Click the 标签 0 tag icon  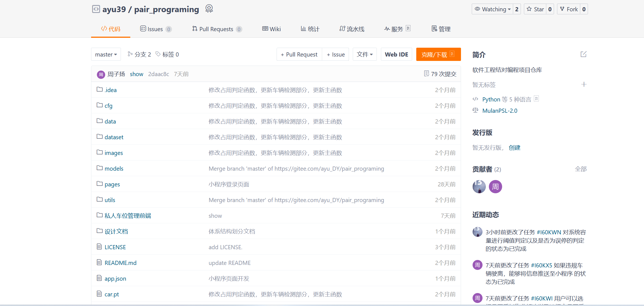click(158, 54)
